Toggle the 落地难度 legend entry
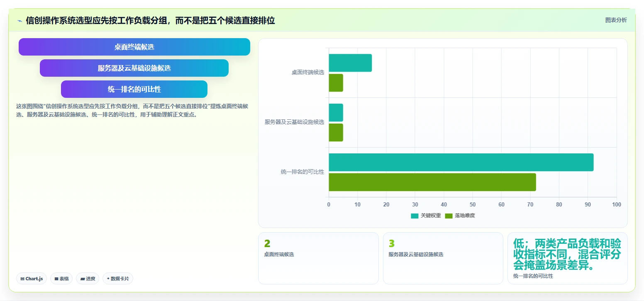The width and height of the screenshot is (644, 301). tap(460, 216)
